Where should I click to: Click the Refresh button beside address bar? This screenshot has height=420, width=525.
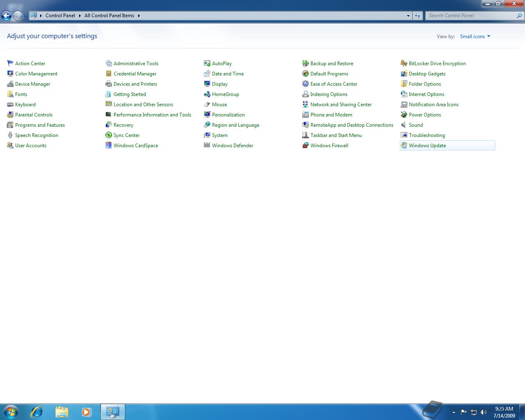[418, 16]
